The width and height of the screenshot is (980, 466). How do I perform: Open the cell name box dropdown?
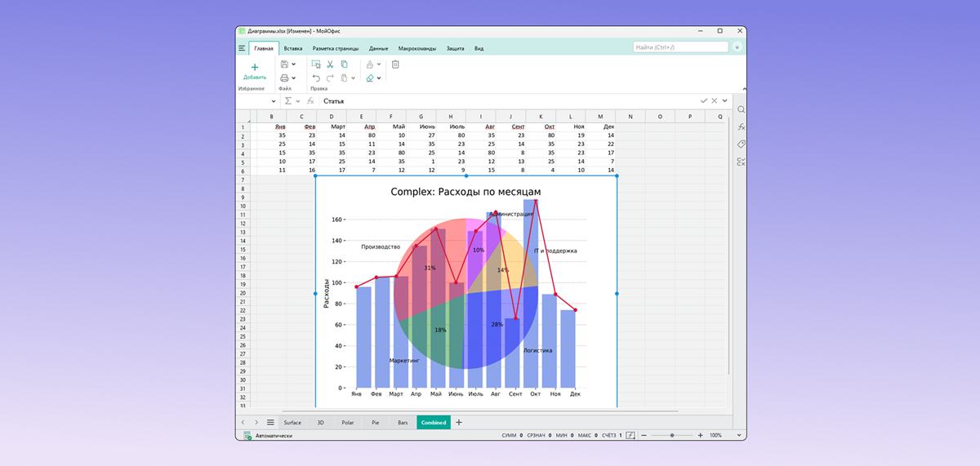tap(274, 101)
